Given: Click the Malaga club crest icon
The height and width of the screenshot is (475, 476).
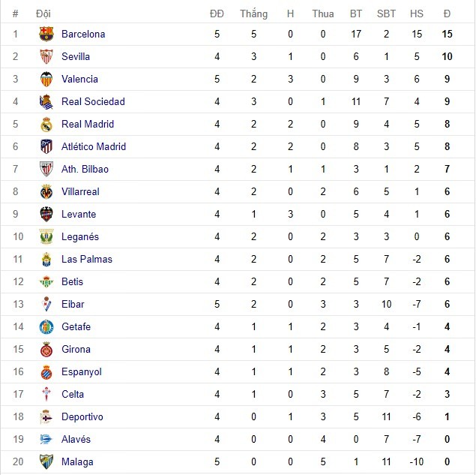Looking at the screenshot, I should [x=46, y=461].
